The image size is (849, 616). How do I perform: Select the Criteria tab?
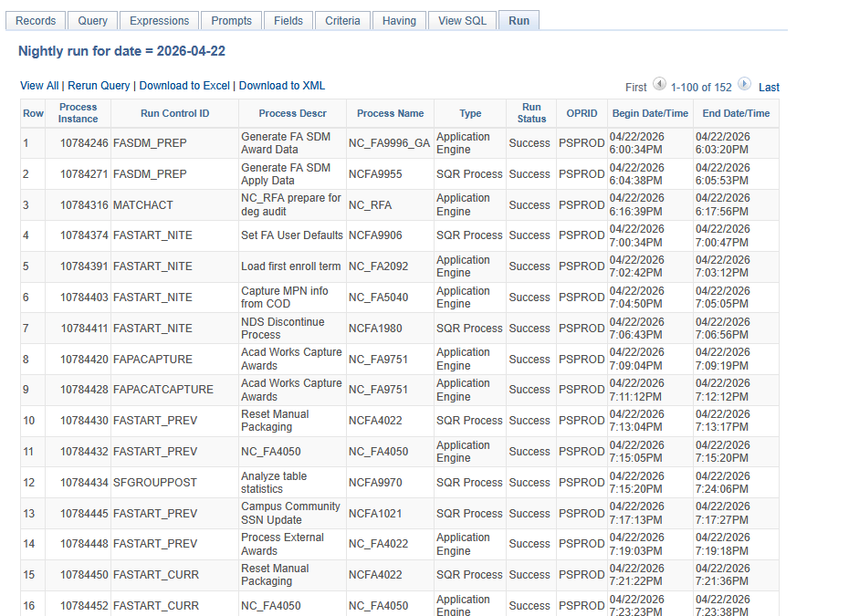tap(342, 21)
